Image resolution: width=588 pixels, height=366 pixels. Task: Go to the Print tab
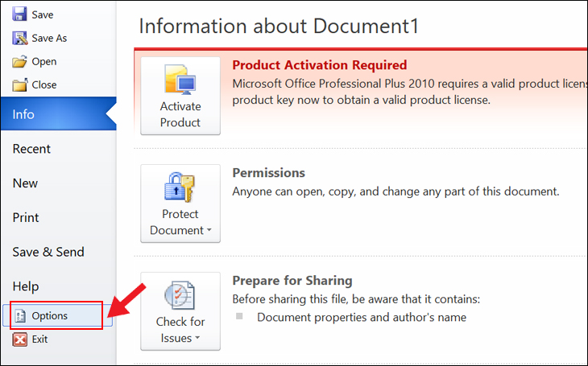[26, 218]
